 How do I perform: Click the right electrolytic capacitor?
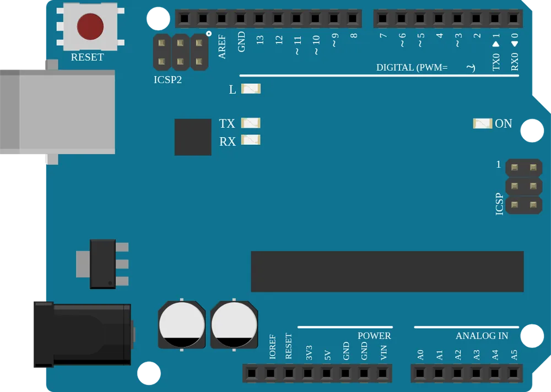click(234, 325)
